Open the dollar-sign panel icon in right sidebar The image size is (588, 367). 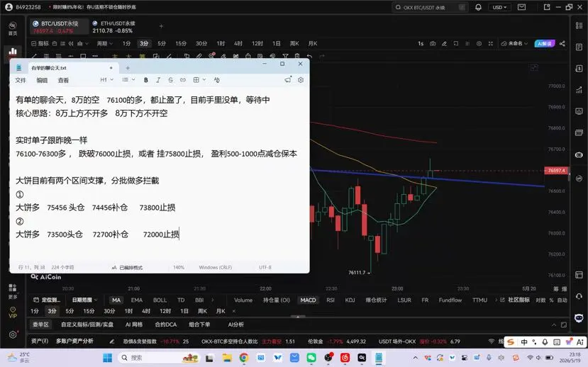(579, 69)
